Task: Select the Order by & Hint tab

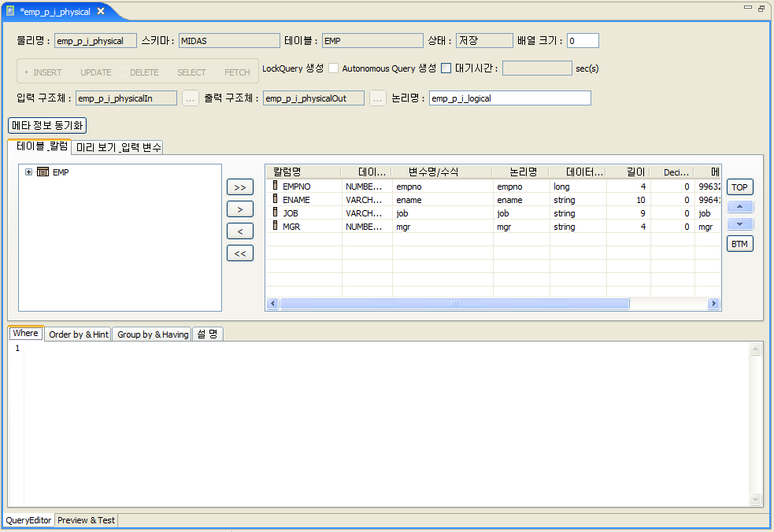Action: (x=77, y=334)
